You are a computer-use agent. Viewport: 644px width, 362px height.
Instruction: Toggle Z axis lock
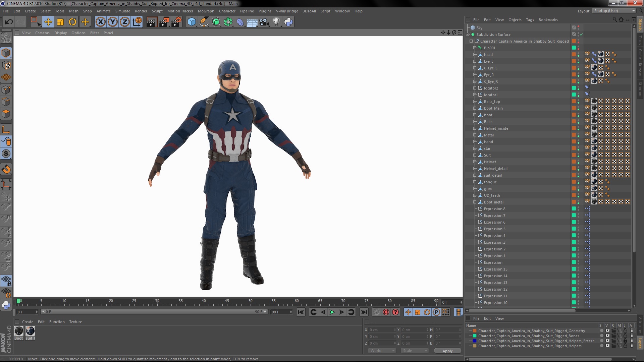(x=125, y=22)
